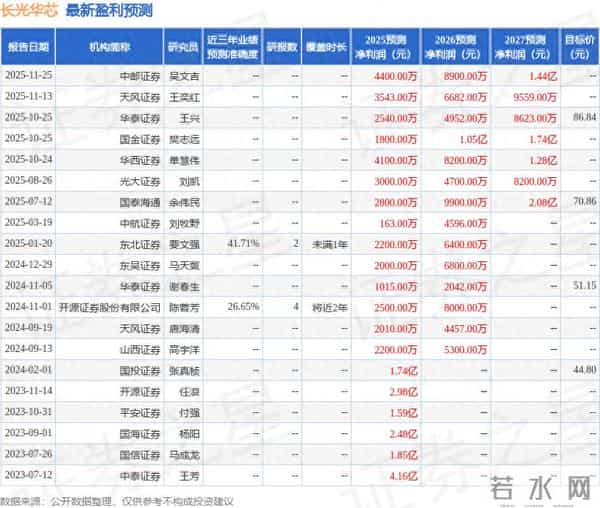Viewport: 600px width, 508px height.
Task: Select the date cell 2024-09-19
Action: (28, 328)
